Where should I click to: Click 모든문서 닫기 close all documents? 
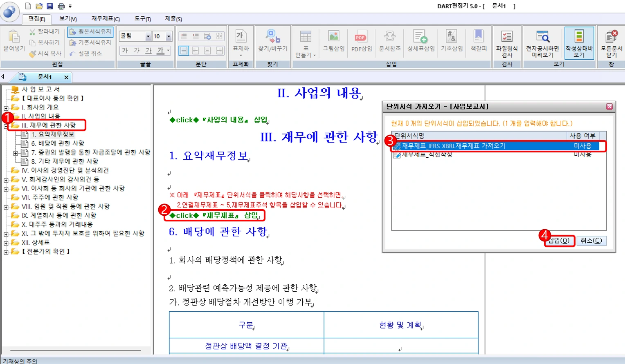[612, 43]
